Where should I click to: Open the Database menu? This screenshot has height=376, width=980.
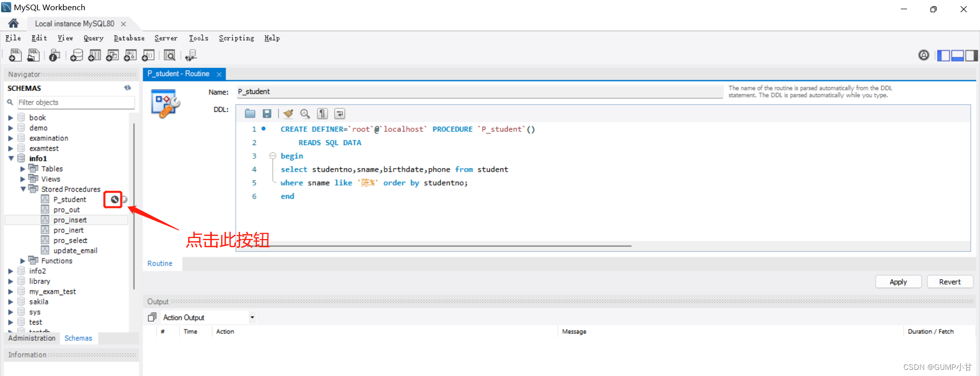tap(129, 38)
